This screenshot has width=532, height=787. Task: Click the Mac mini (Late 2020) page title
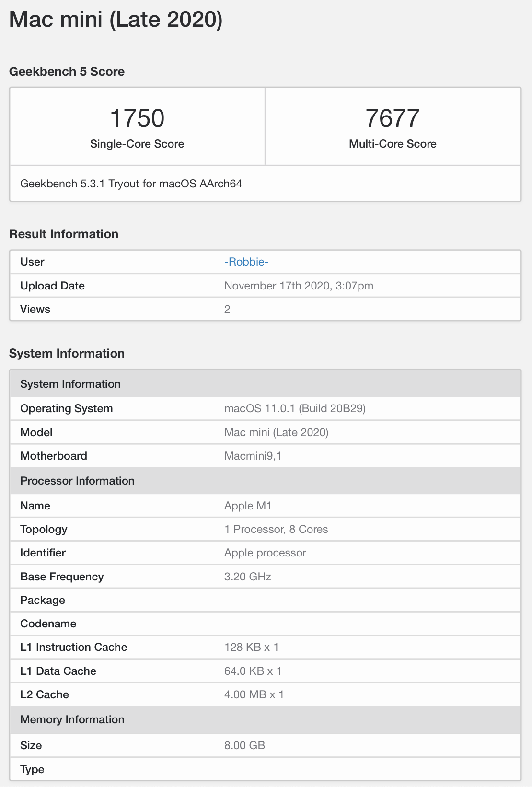point(116,20)
